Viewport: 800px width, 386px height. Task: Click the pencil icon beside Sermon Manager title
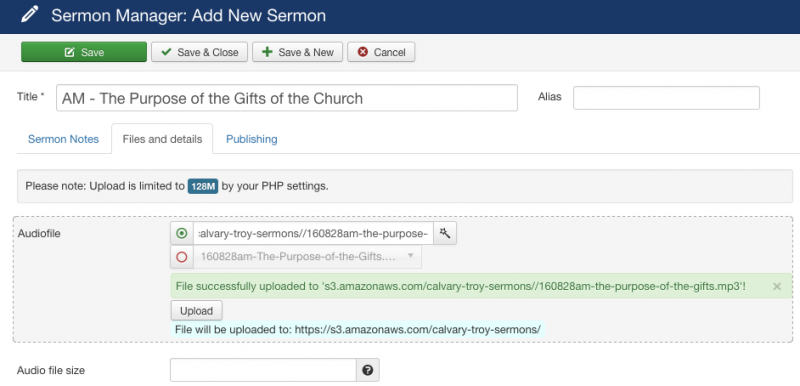click(30, 15)
